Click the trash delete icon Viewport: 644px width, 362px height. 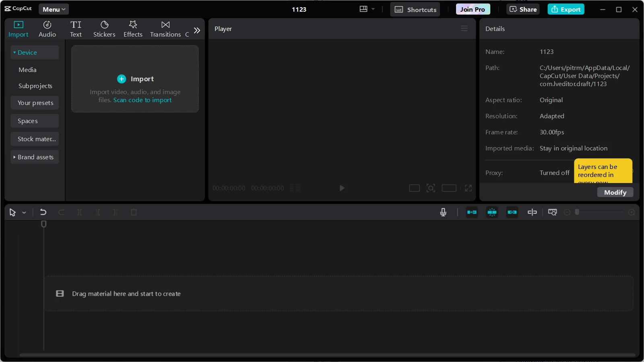(x=134, y=212)
